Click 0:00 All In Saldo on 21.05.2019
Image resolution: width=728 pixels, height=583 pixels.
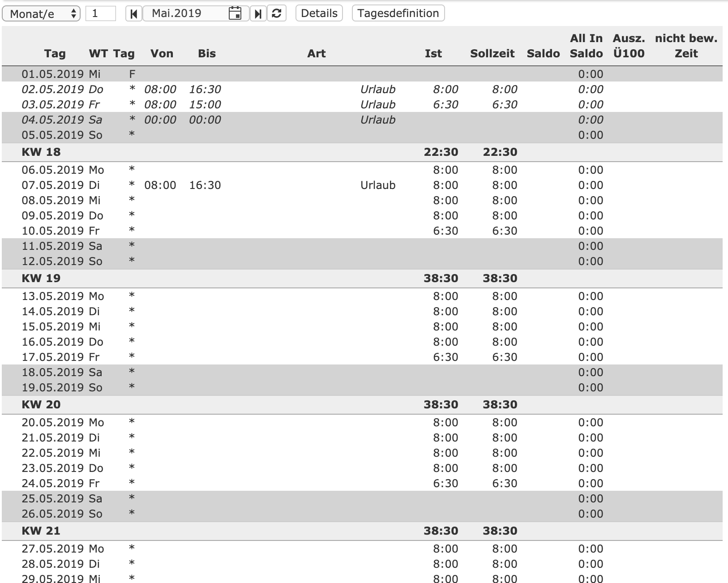coord(591,437)
